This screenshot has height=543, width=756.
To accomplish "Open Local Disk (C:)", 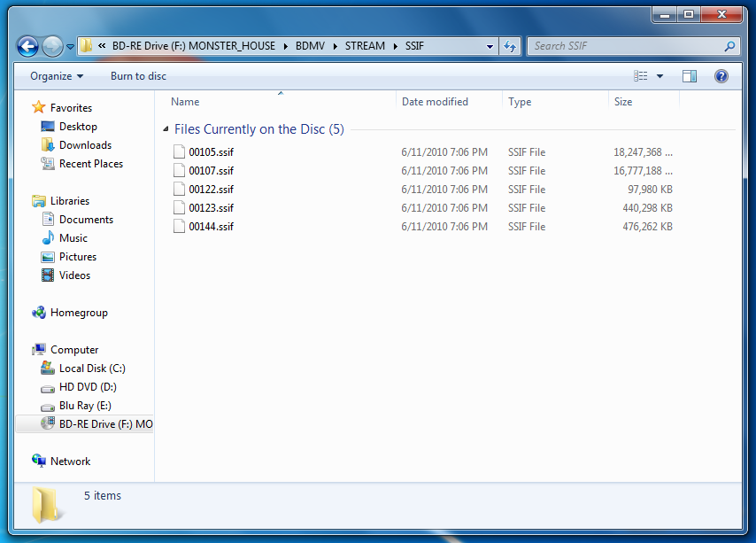I will coord(92,368).
